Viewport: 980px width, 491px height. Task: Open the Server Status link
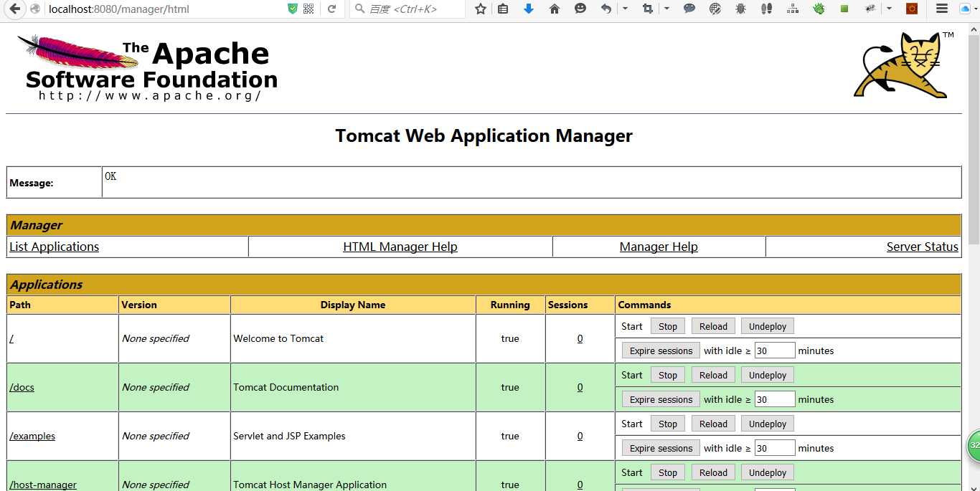click(923, 247)
